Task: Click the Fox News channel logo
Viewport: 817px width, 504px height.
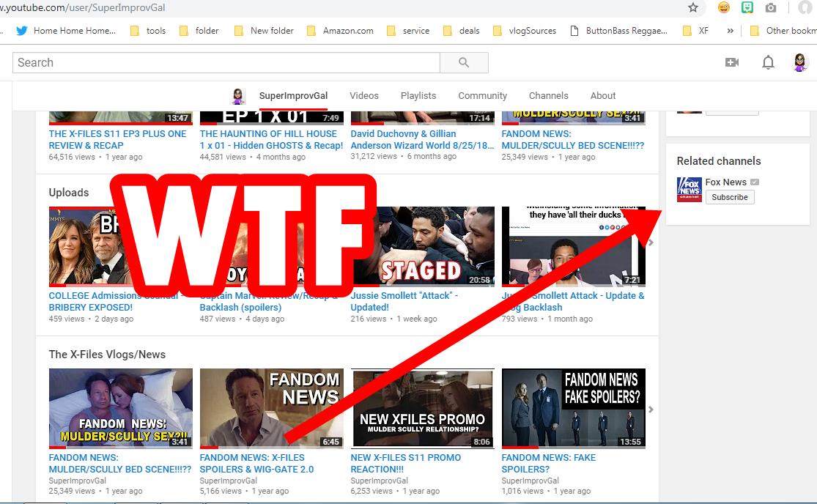Action: point(689,190)
